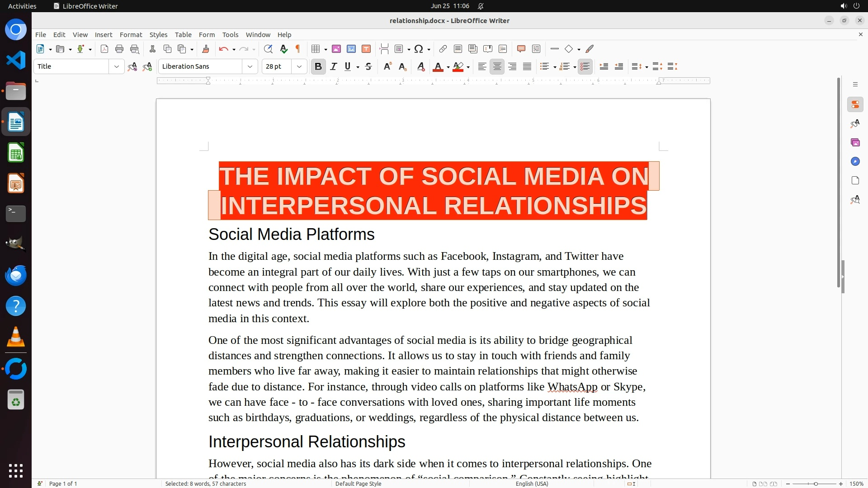This screenshot has height=488, width=868.
Task: Click the Print toolbar icon
Action: point(119,49)
